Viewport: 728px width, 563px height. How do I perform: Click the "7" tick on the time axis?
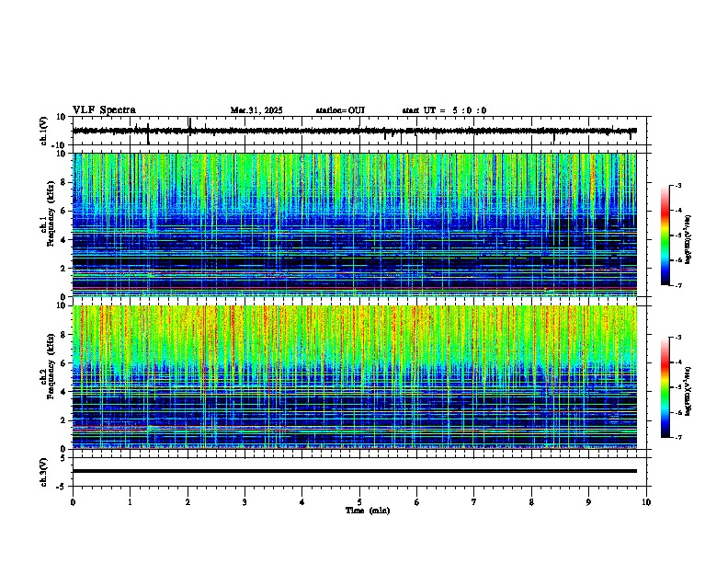click(474, 502)
